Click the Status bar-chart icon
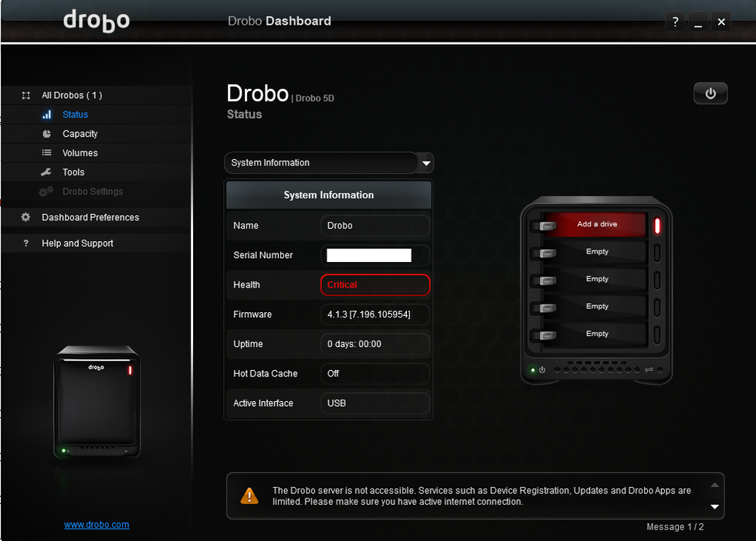The image size is (756, 541). (47, 114)
